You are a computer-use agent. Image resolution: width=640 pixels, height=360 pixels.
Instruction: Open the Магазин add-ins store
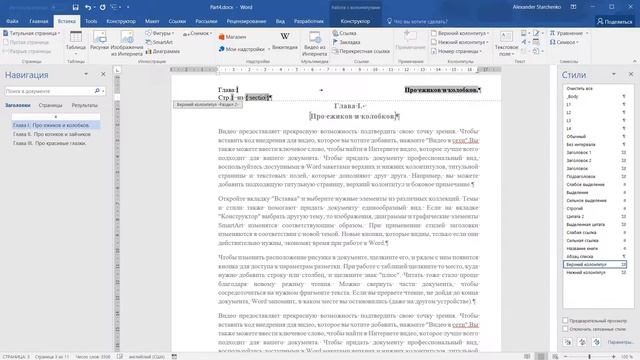(x=232, y=37)
